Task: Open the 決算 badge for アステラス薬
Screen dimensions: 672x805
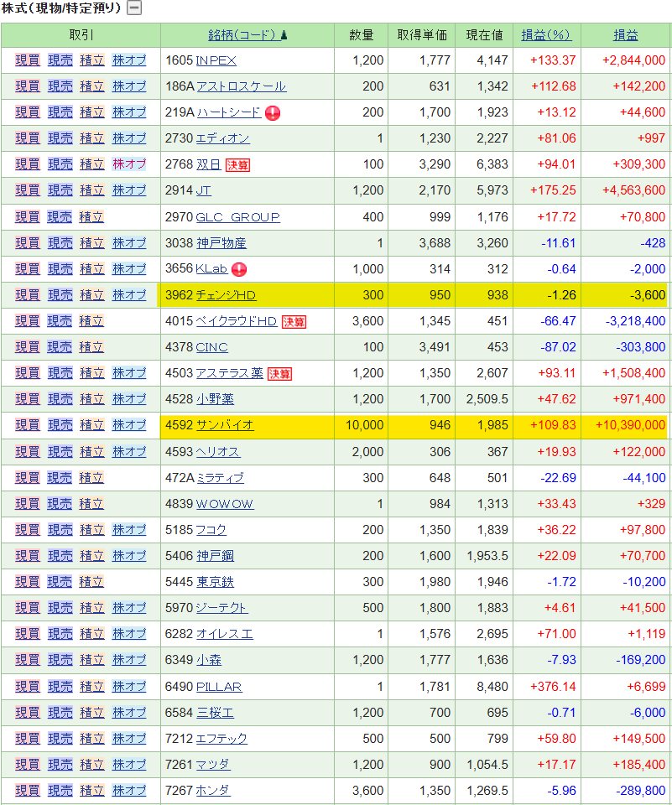Action: (279, 373)
